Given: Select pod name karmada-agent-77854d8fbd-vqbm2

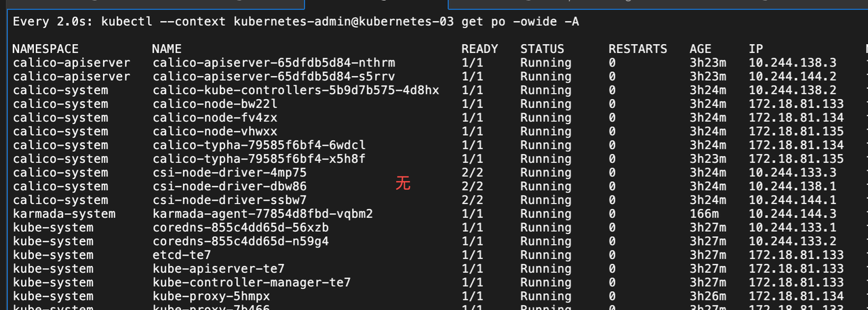Looking at the screenshot, I should click(262, 214).
